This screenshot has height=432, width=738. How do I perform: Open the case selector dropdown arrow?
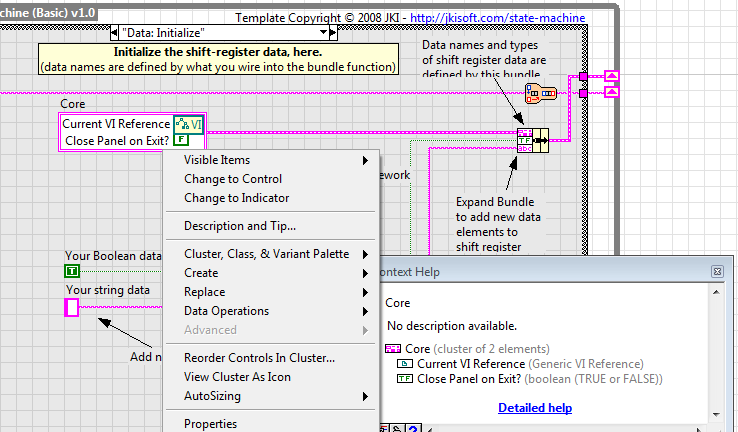323,32
